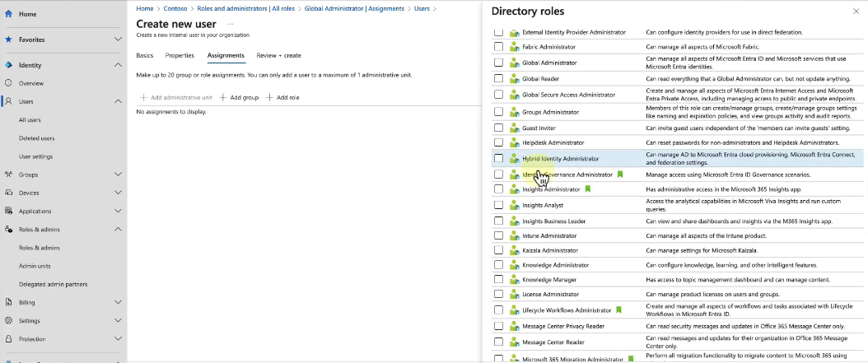Viewport: 868px width, 363px height.
Task: Click the green tag beside Identity Governance Administrator
Action: point(620,175)
